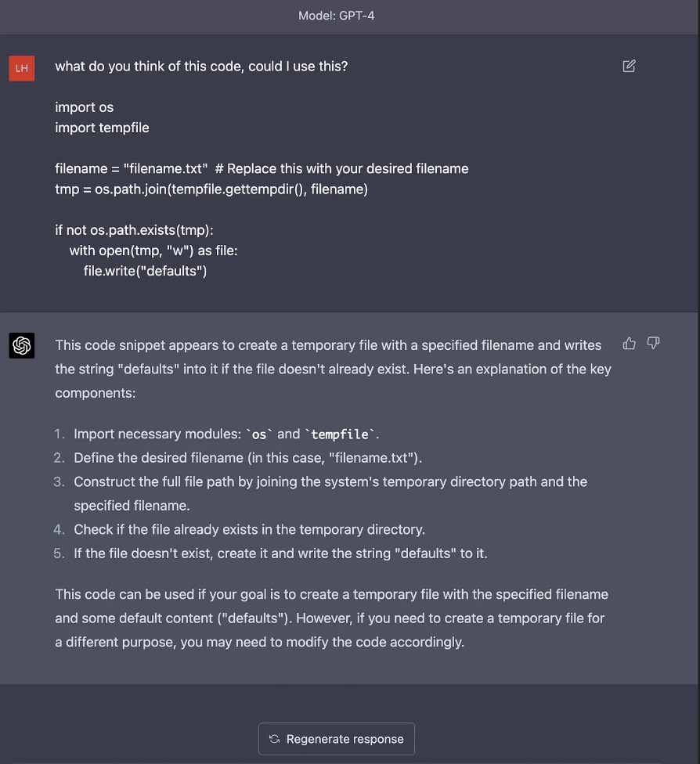Click the inline code `tempfile` in response

point(341,434)
